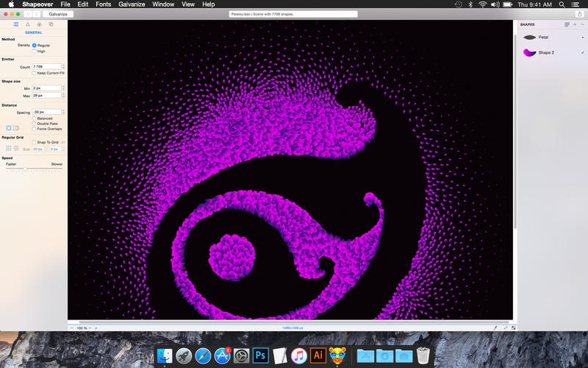Click the Max size stepper arrows
Screen dimensions: 588x368
(x=63, y=96)
